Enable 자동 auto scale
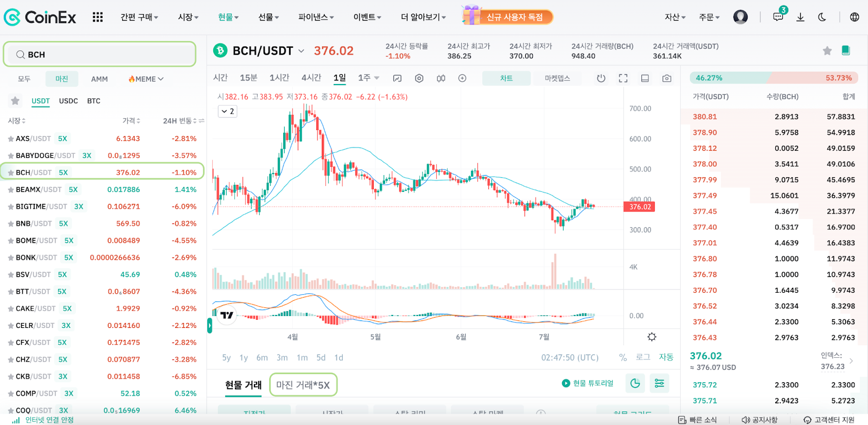The height and width of the screenshot is (425, 868). point(666,357)
